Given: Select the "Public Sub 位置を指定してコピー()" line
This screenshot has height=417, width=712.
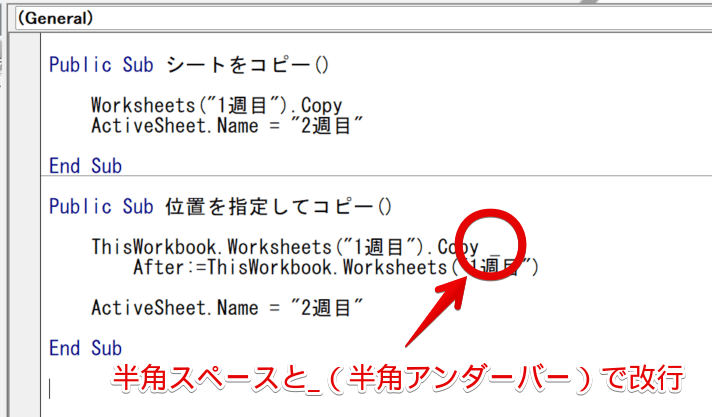Looking at the screenshot, I should click(222, 207).
